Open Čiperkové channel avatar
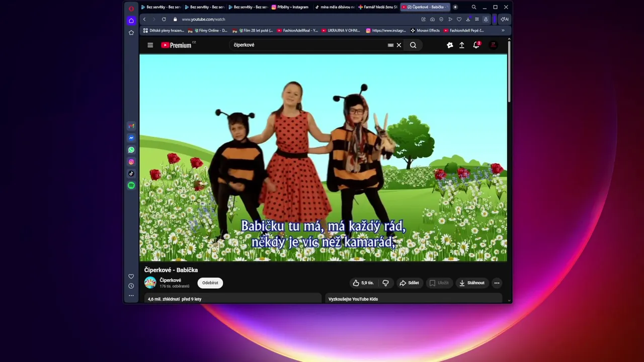 tap(150, 283)
